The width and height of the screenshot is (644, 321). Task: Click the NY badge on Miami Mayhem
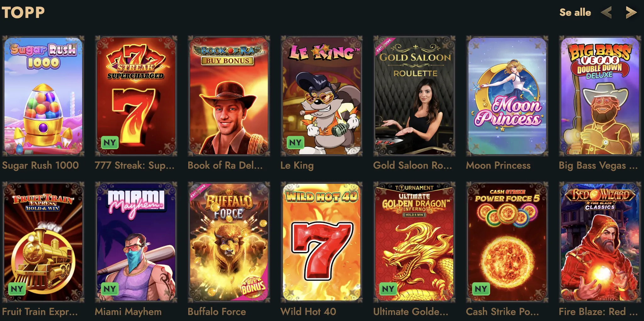(x=110, y=289)
